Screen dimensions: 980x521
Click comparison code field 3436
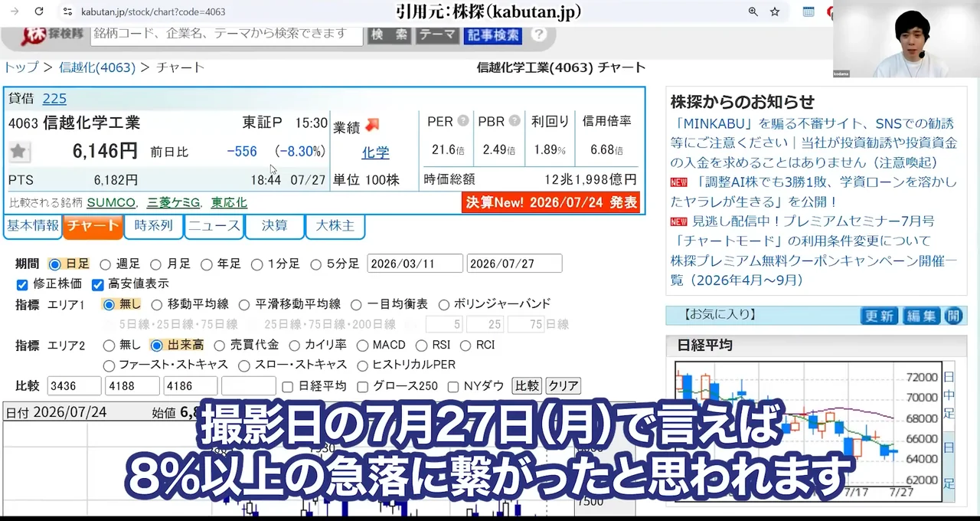click(74, 385)
